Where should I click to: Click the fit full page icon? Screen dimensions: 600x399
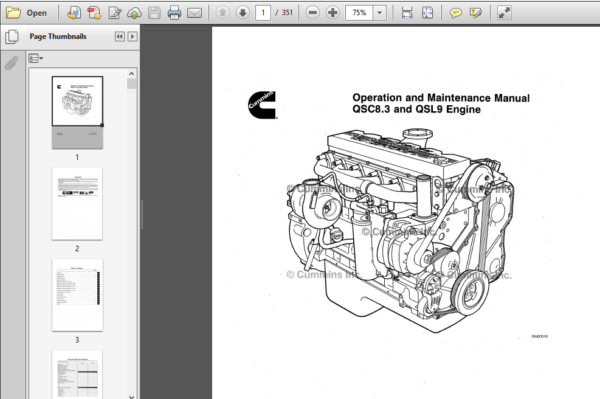tap(427, 13)
